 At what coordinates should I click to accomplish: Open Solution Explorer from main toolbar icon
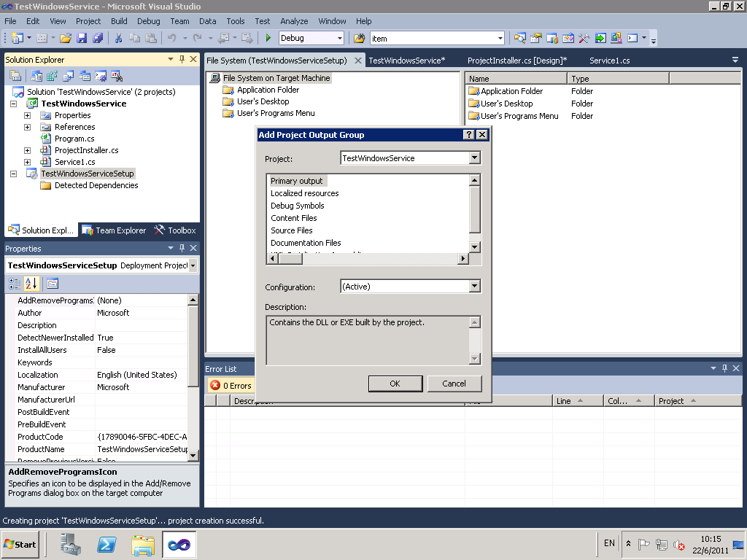tap(519, 38)
